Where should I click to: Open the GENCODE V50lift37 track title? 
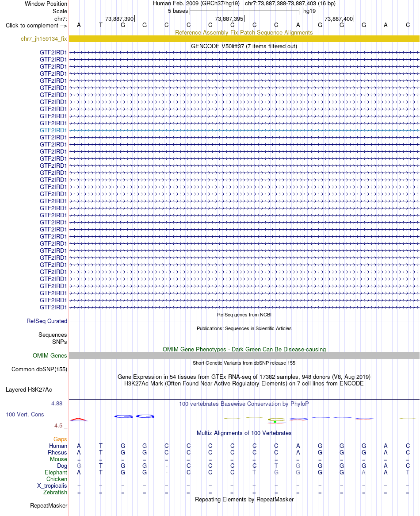click(x=244, y=46)
